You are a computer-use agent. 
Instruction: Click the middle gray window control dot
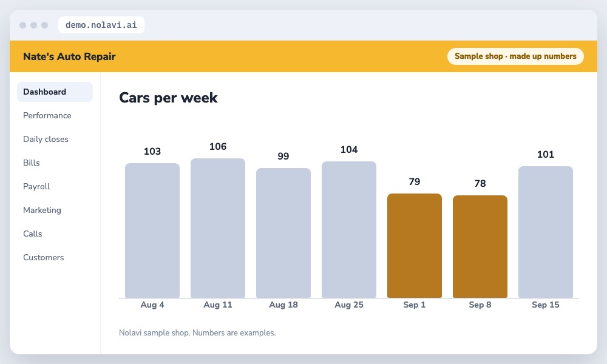tap(33, 25)
